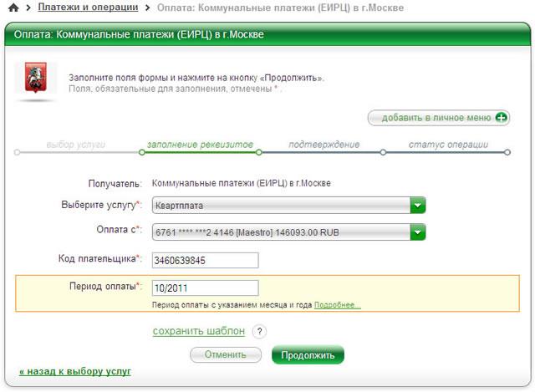Select the статус операции step
The width and height of the screenshot is (535, 392).
click(x=448, y=145)
